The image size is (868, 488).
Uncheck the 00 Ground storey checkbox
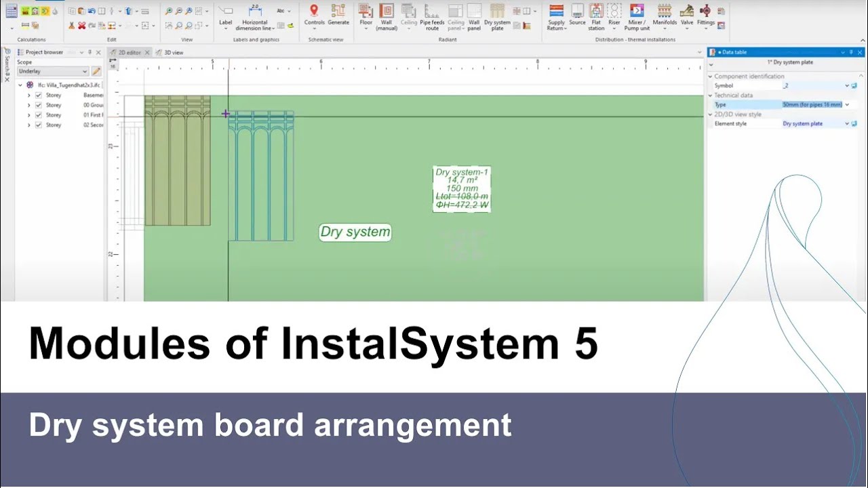[39, 105]
